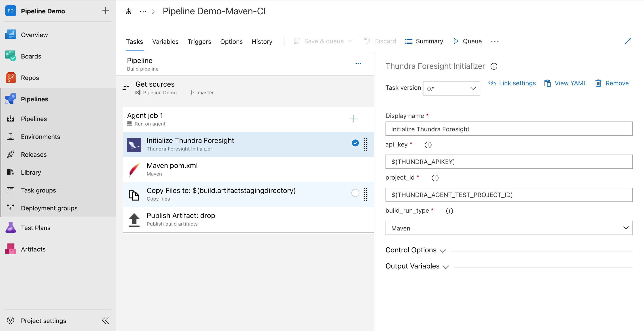Click the project_id input field
The image size is (644, 331).
(509, 195)
